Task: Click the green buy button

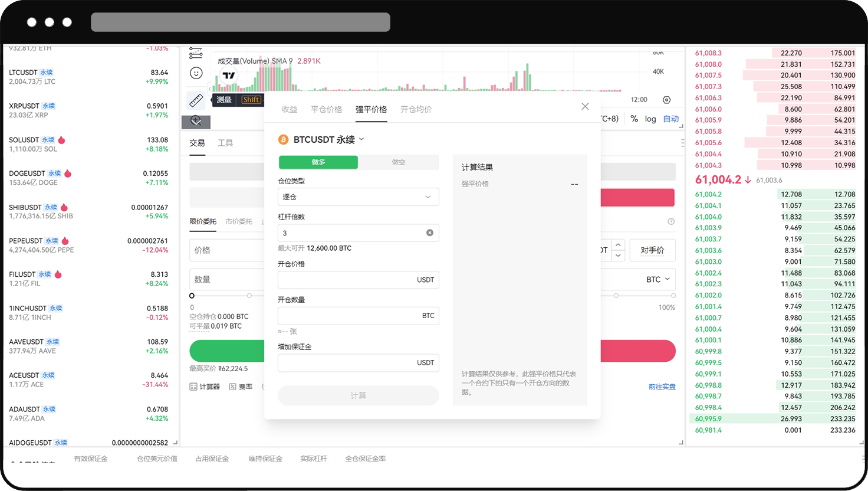Action: [x=227, y=351]
